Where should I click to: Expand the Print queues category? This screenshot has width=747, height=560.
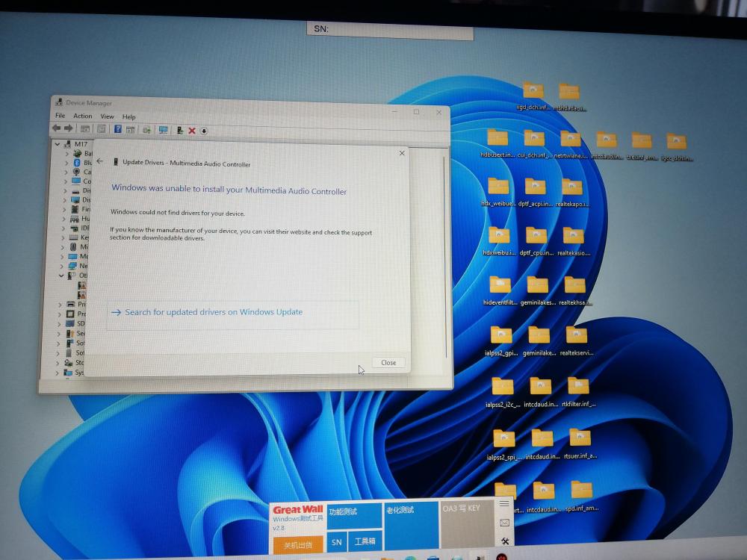pos(60,305)
